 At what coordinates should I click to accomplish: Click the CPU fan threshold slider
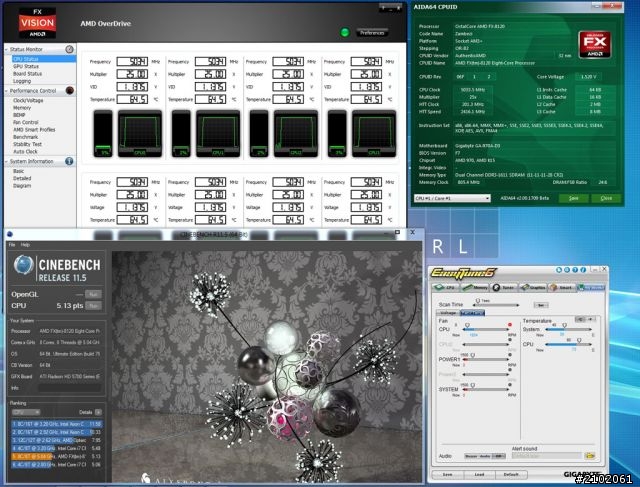[x=486, y=329]
